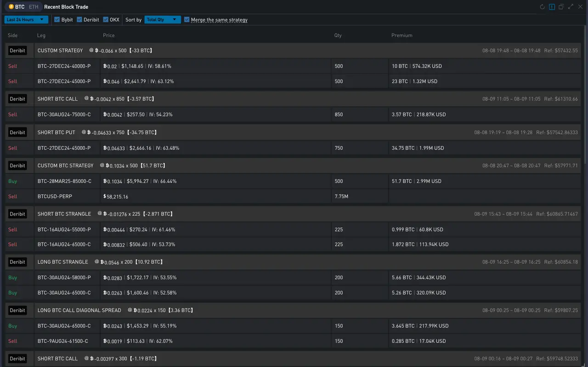Uncheck the Bybit exchange checkbox
The image size is (588, 367).
(x=57, y=20)
